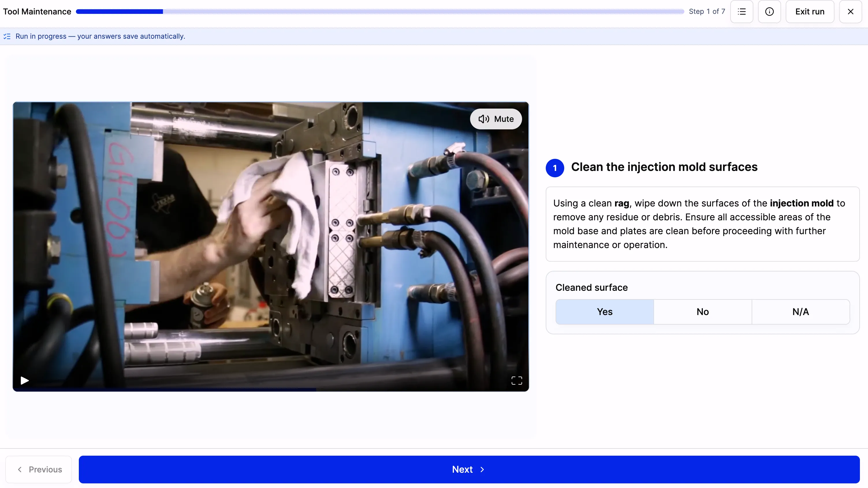
Task: Go to Previous step
Action: pos(39,470)
